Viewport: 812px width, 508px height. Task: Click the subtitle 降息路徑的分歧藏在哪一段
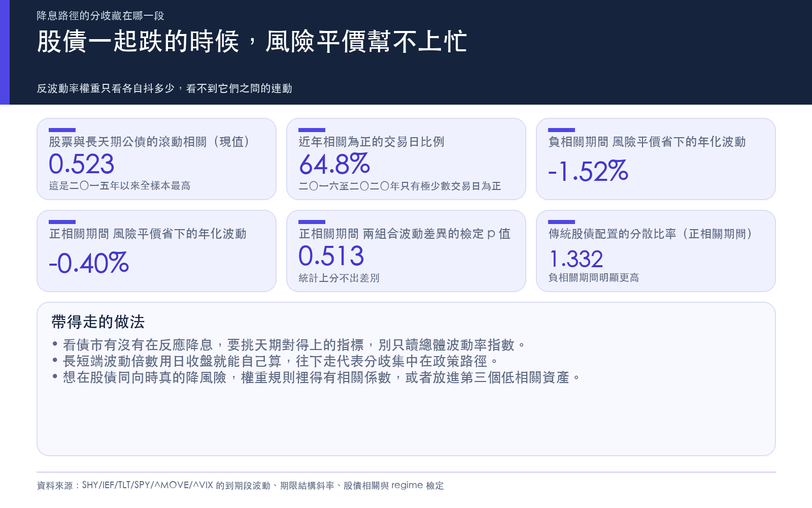pos(100,16)
